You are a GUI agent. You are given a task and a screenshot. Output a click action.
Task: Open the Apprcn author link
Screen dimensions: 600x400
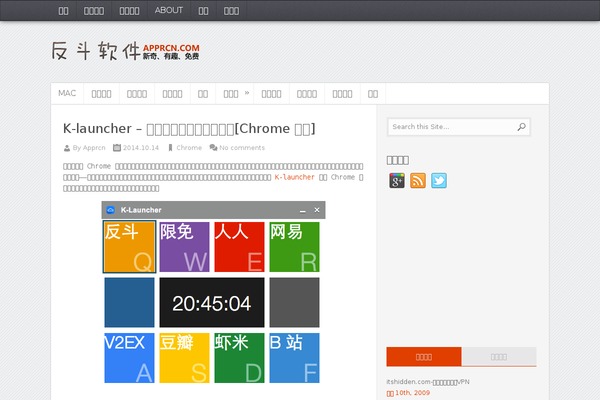point(94,148)
